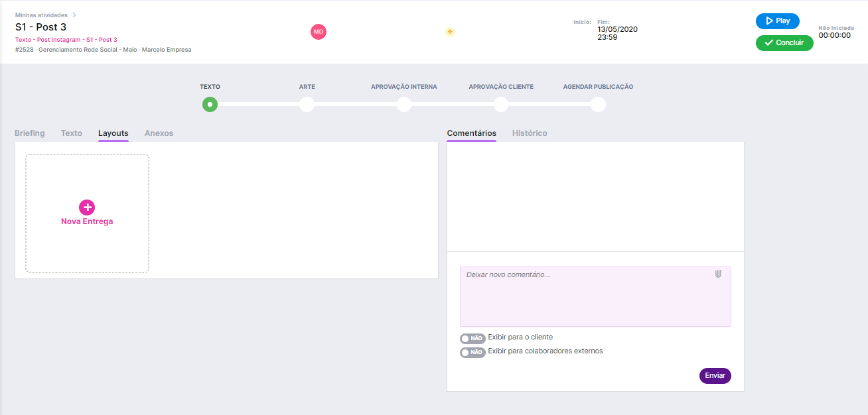Image resolution: width=868 pixels, height=415 pixels.
Task: Click the Não Iniciada status label
Action: point(836,28)
